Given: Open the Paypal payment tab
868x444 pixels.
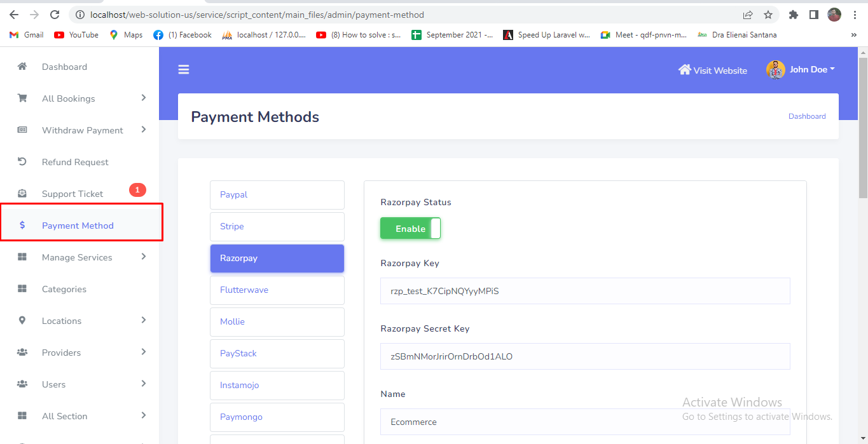Looking at the screenshot, I should (277, 195).
